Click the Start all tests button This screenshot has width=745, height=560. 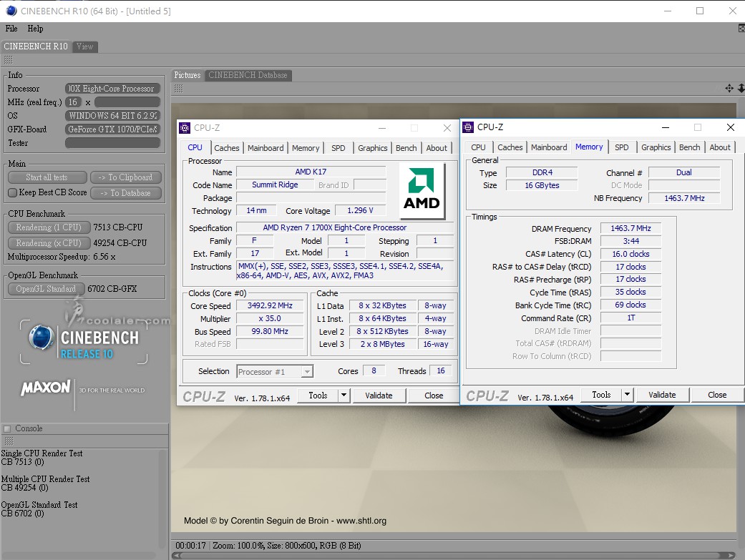coord(47,177)
